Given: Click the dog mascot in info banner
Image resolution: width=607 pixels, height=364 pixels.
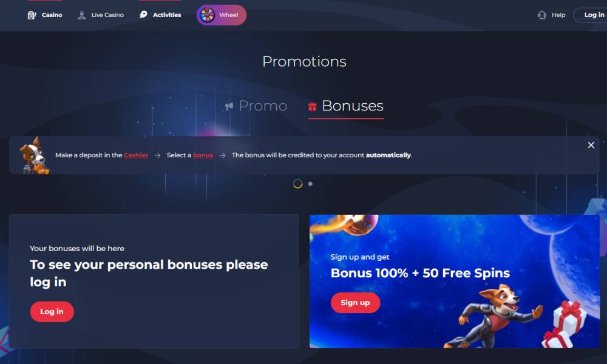Looking at the screenshot, I should click(x=34, y=155).
